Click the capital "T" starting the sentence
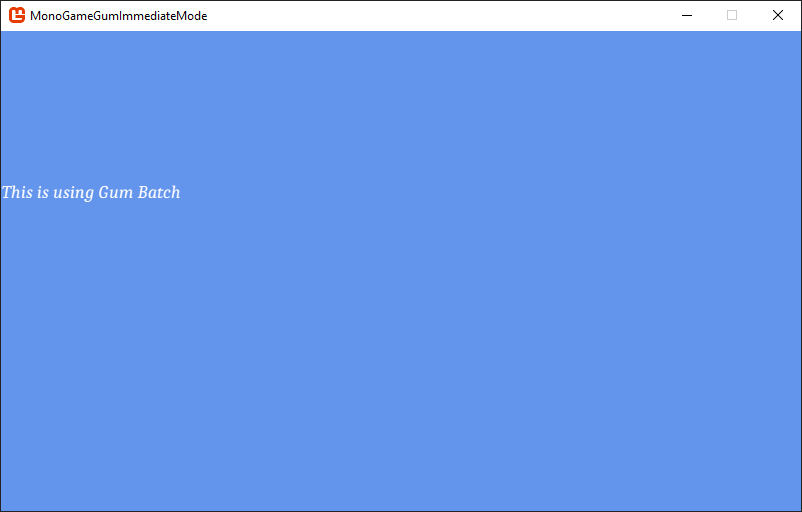 click(8, 192)
